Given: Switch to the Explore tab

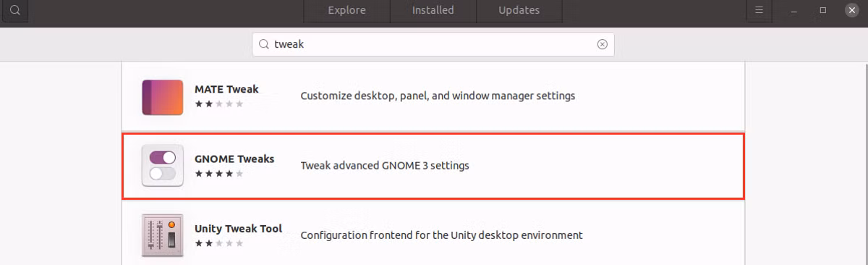Looking at the screenshot, I should [346, 10].
